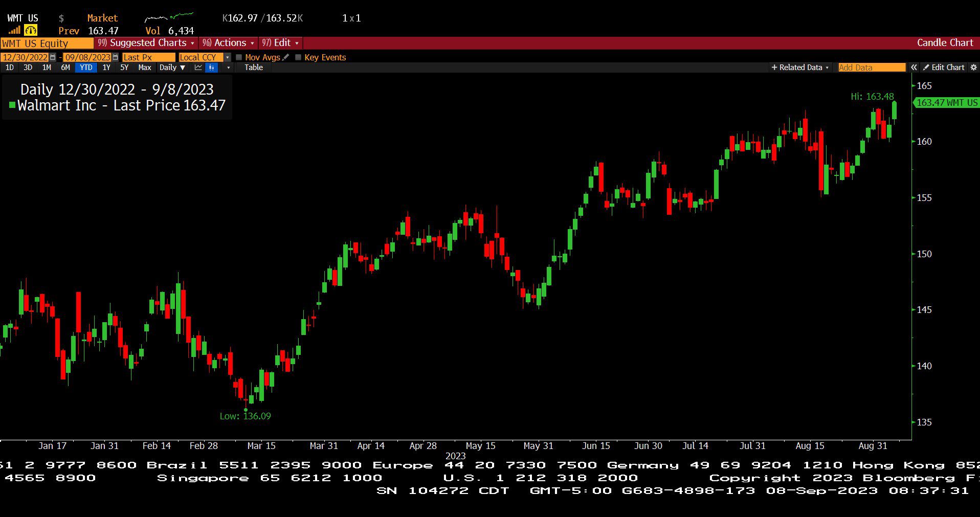The width and height of the screenshot is (980, 517).
Task: Select the 3D range tab
Action: [x=28, y=68]
